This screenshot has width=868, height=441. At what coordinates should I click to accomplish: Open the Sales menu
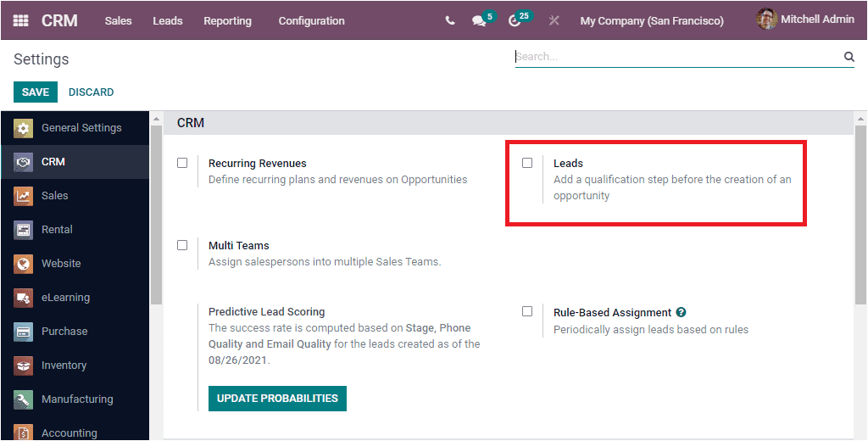119,21
